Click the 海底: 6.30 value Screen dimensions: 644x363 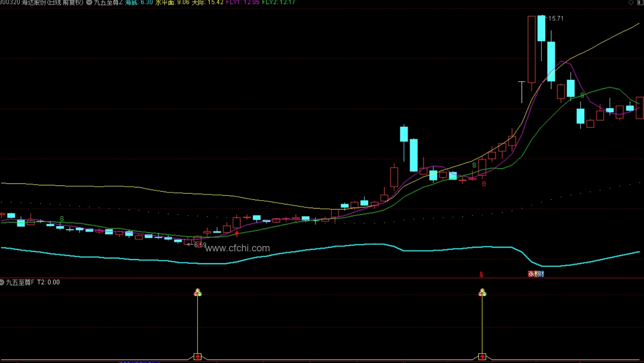[x=139, y=2]
